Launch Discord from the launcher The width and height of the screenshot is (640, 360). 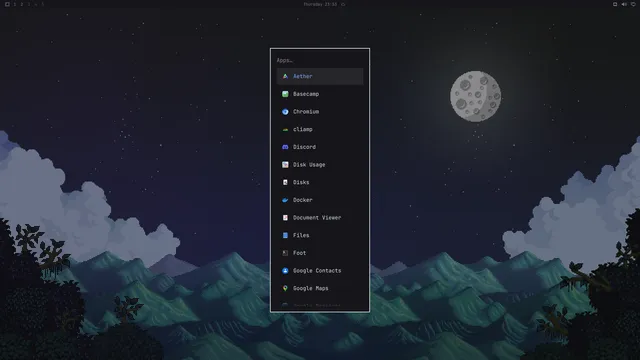[320, 147]
